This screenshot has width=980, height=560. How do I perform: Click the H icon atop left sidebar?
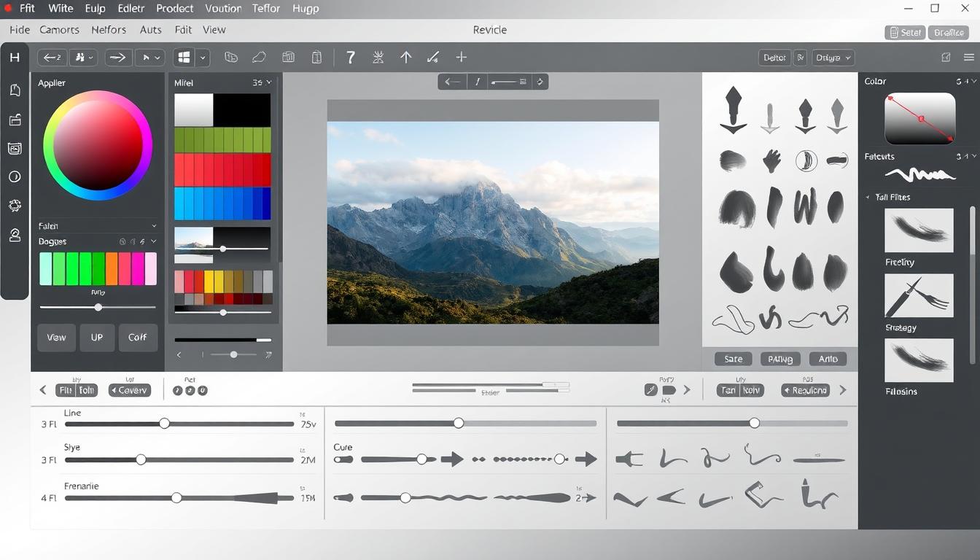tap(15, 58)
